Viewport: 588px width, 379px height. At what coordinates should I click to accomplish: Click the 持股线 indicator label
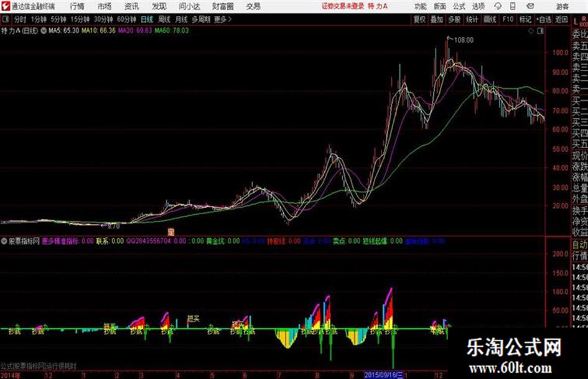pyautogui.click(x=277, y=241)
